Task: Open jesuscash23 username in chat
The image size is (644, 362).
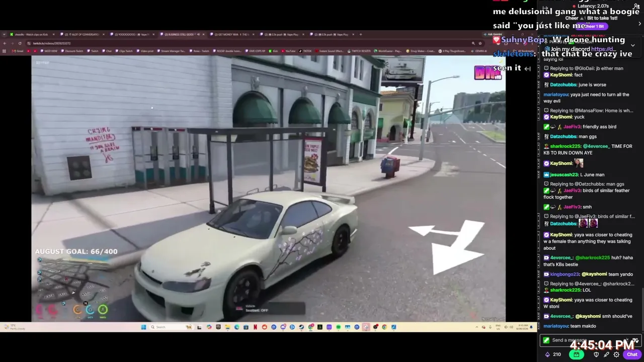Action: click(x=564, y=174)
